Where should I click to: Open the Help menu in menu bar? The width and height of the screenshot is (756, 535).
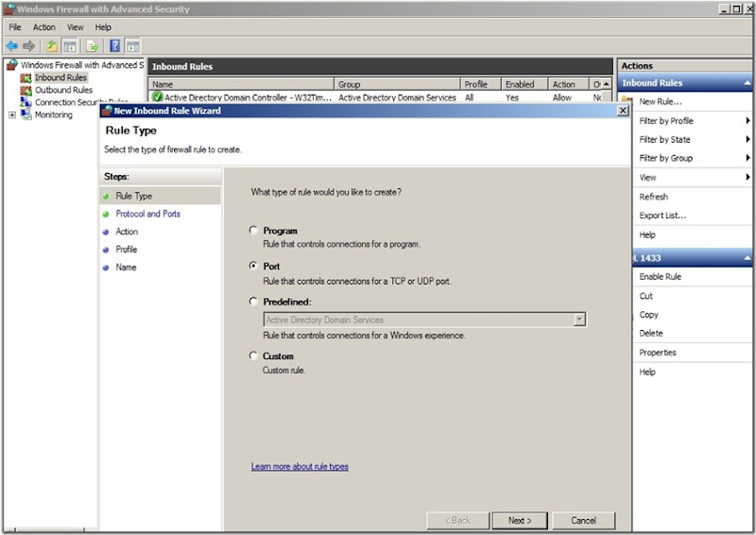pos(103,27)
